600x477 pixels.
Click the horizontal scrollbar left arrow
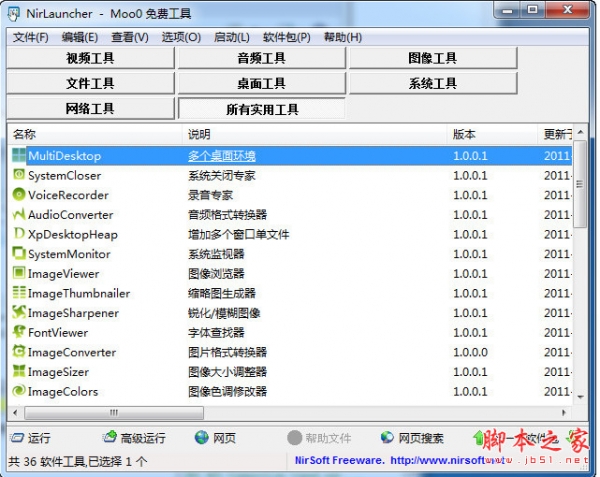click(x=15, y=413)
